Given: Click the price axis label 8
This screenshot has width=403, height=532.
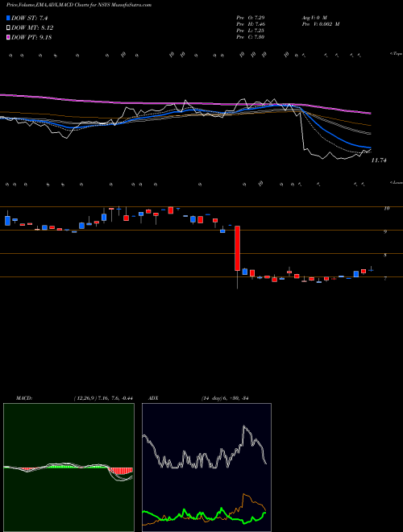Looking at the screenshot, I should (x=385, y=256).
